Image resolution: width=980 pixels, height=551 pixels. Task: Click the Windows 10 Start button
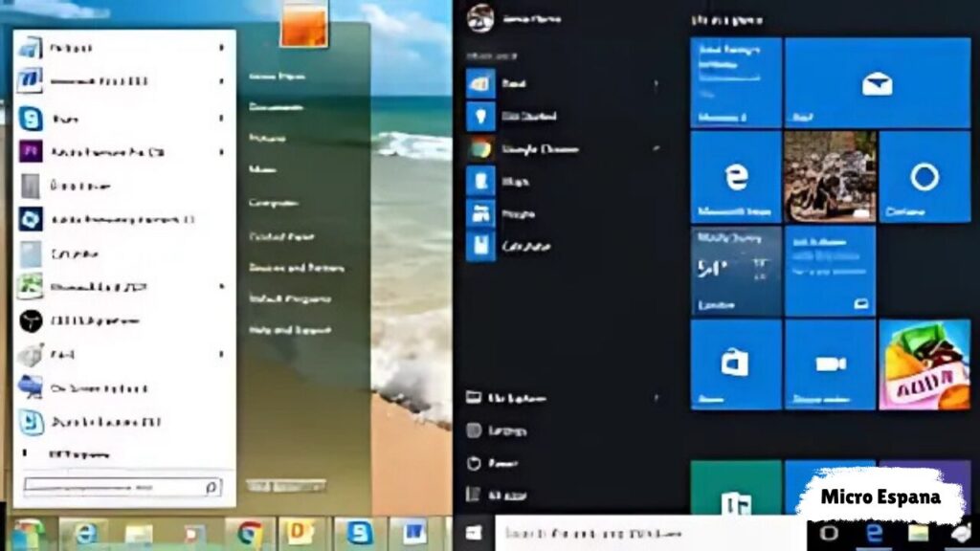474,534
